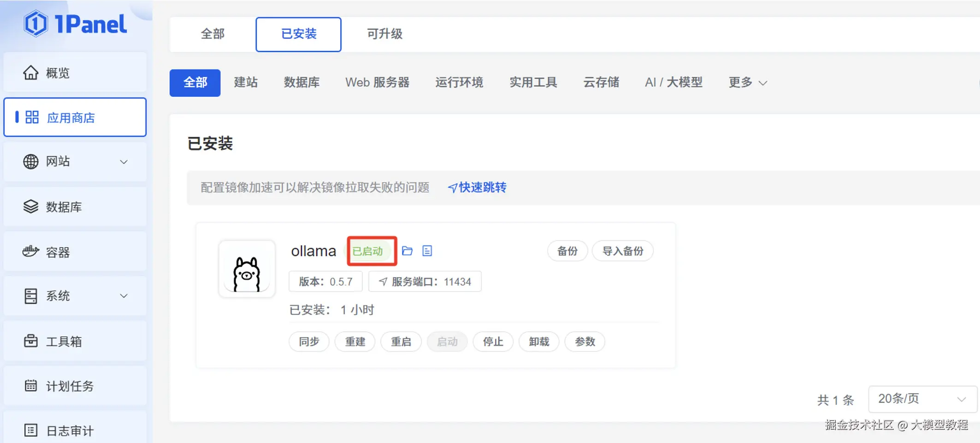Filter by AI / 大模型 category
Viewport: 980px width, 443px height.
[x=674, y=82]
